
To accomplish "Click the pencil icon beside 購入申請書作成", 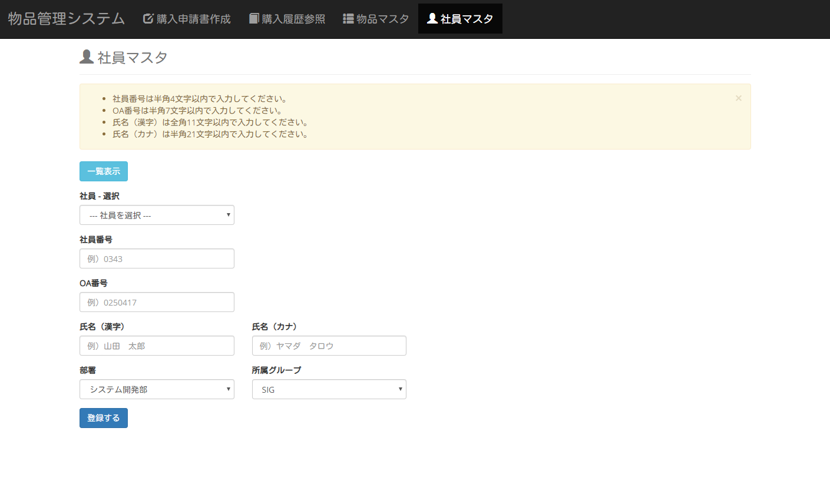I will click(148, 19).
